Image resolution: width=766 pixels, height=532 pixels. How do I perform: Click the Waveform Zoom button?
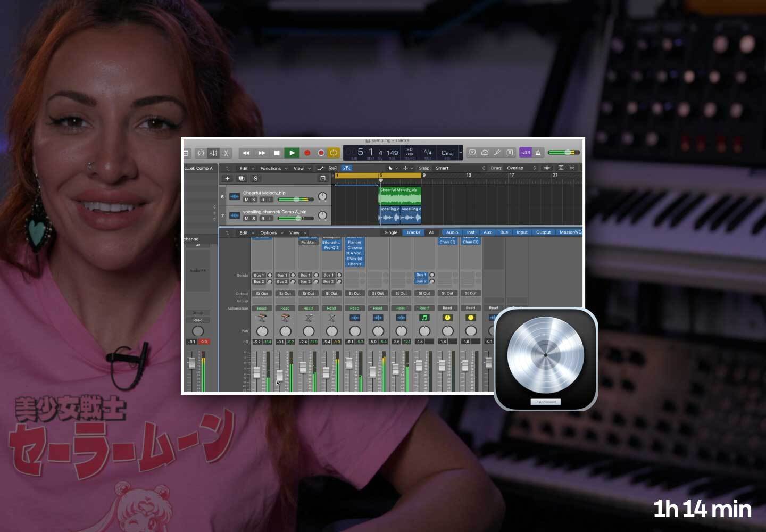coord(547,168)
